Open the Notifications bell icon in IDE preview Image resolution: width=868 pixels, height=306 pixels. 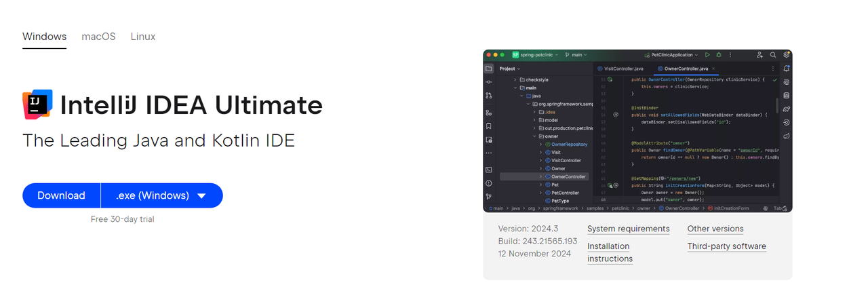[786, 69]
